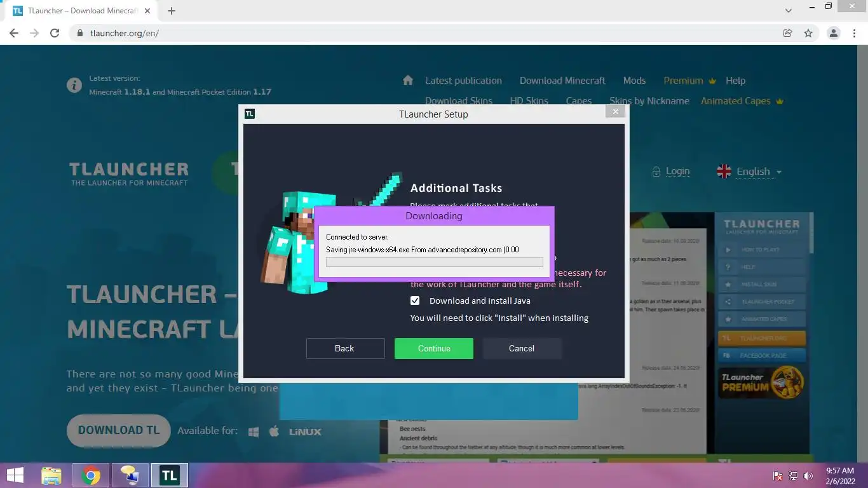Open the share page icon in address bar
This screenshot has height=488, width=868.
[788, 33]
